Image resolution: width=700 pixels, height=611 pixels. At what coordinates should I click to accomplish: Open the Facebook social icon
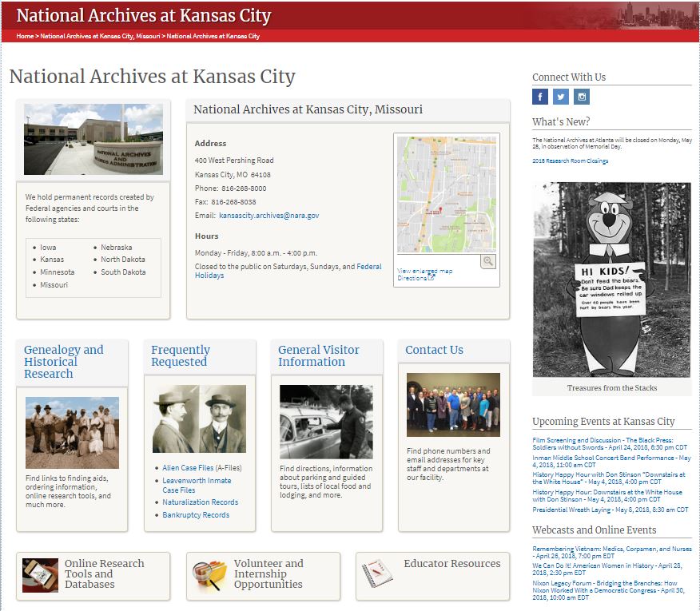(540, 97)
